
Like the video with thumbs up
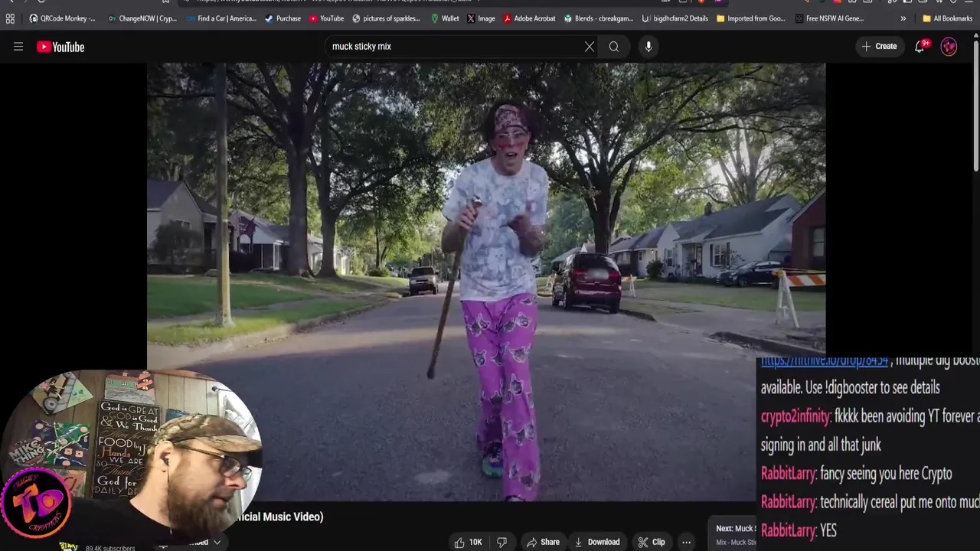pos(469,542)
